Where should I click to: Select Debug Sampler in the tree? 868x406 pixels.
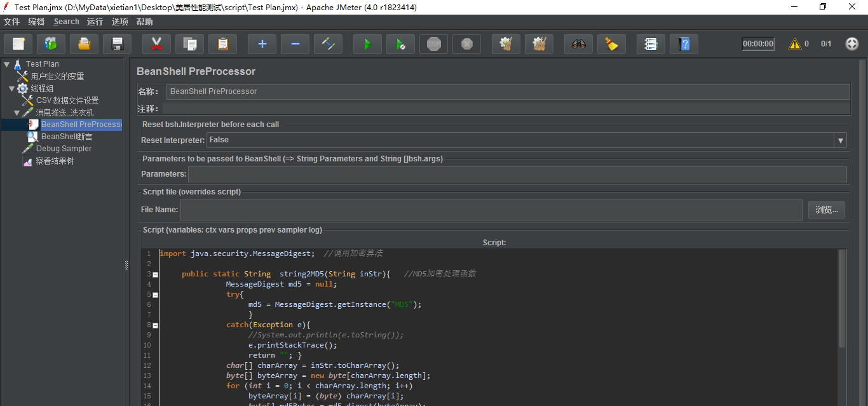pyautogui.click(x=64, y=149)
